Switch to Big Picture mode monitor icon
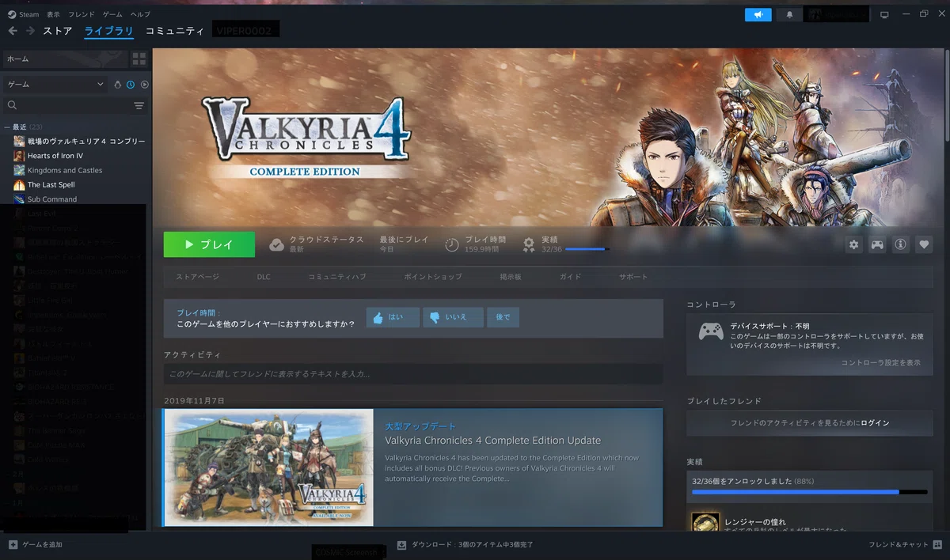The width and height of the screenshot is (950, 560). click(x=884, y=14)
